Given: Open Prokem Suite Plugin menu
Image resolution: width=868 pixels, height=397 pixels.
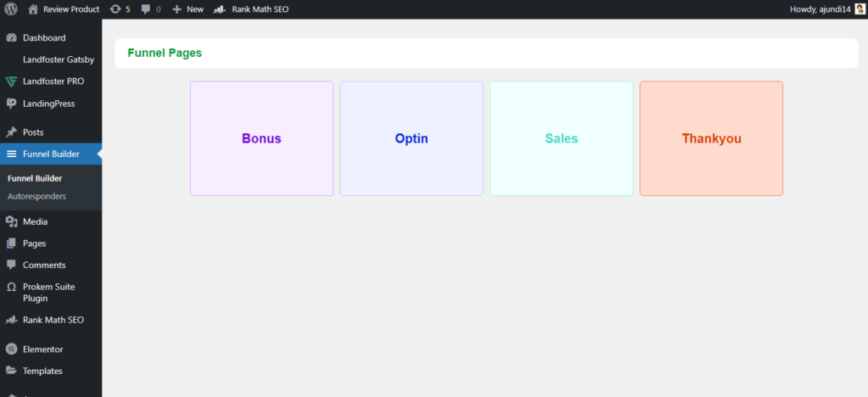Looking at the screenshot, I should point(48,293).
